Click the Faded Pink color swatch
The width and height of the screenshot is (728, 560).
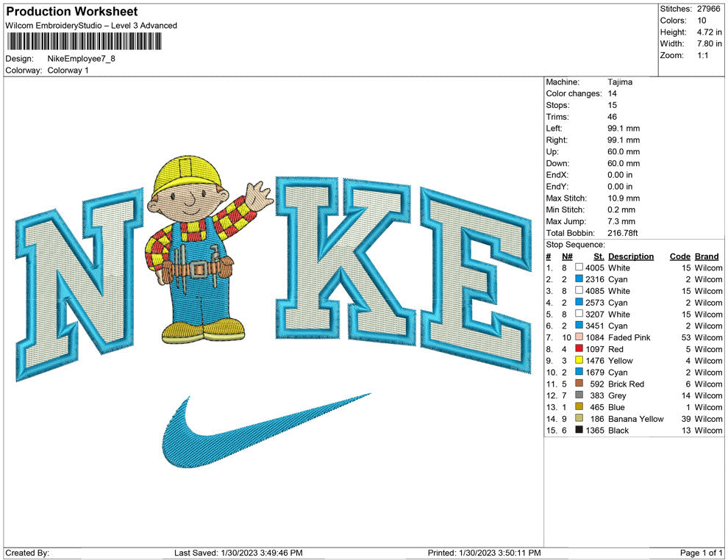[x=579, y=337]
